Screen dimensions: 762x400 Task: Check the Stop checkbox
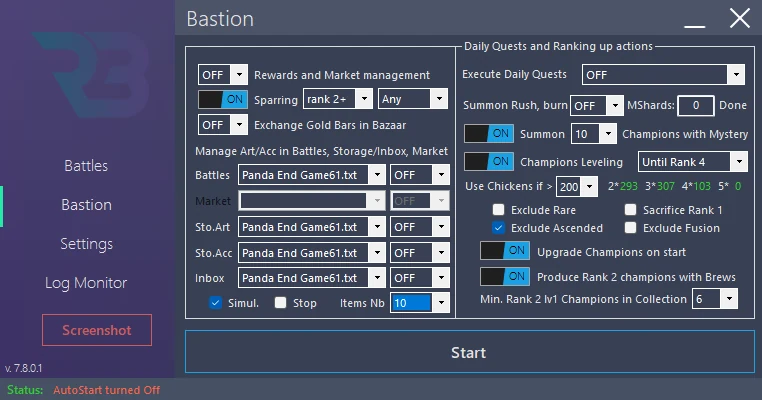(280, 303)
